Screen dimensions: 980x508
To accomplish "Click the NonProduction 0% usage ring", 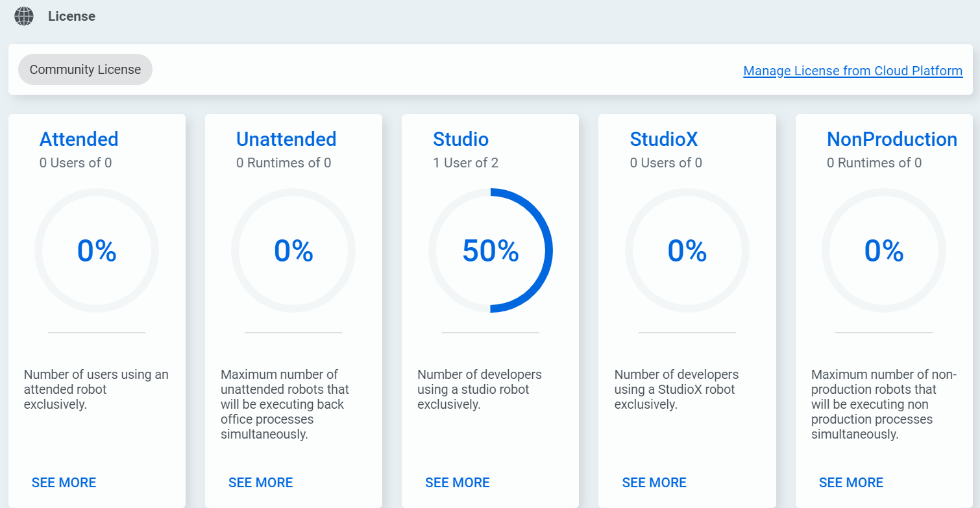I will (884, 250).
